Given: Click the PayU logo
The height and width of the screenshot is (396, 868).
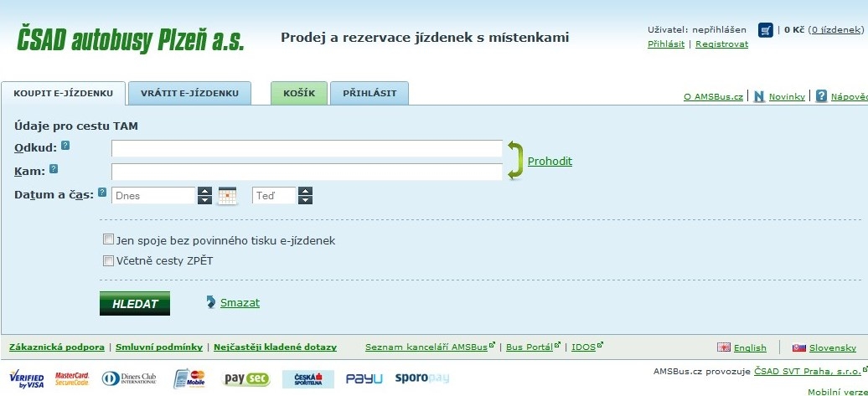Looking at the screenshot, I should [364, 379].
